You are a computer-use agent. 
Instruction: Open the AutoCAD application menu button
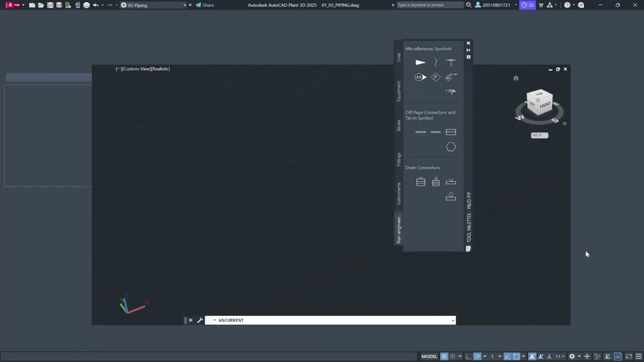[x=14, y=5]
